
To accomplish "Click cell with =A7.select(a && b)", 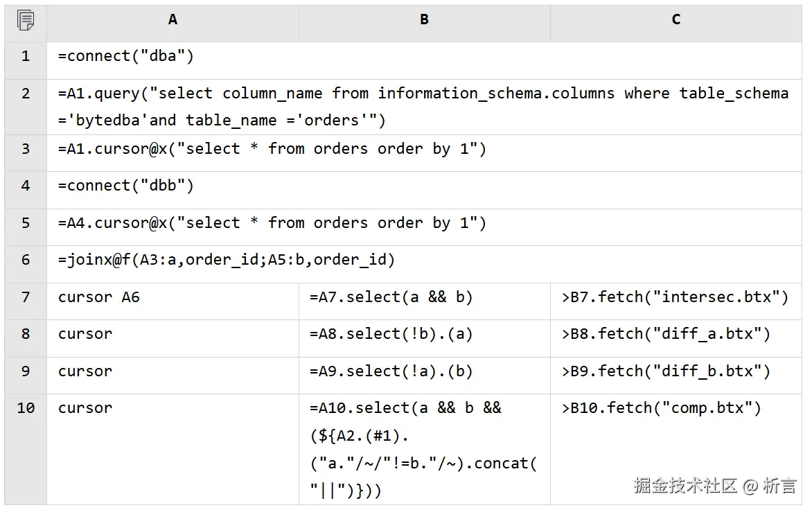I will tap(391, 297).
